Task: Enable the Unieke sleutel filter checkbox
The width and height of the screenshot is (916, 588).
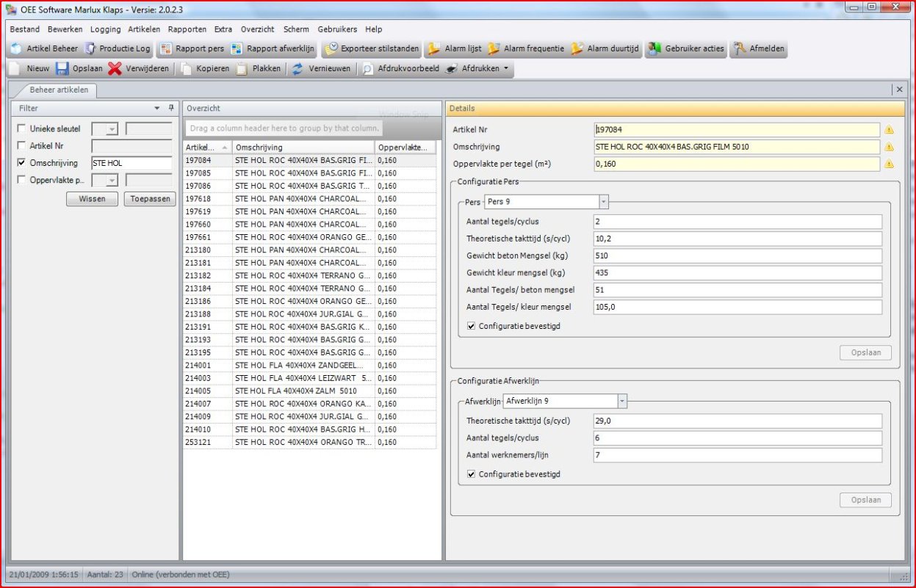Action: click(21, 129)
